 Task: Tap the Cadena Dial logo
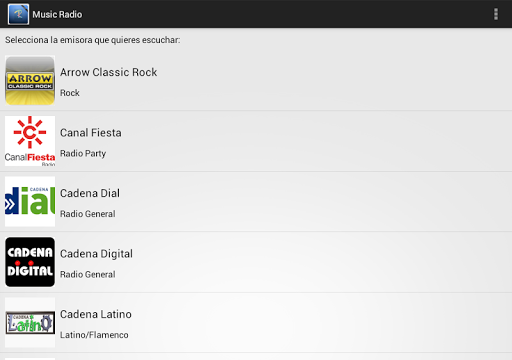(x=30, y=201)
